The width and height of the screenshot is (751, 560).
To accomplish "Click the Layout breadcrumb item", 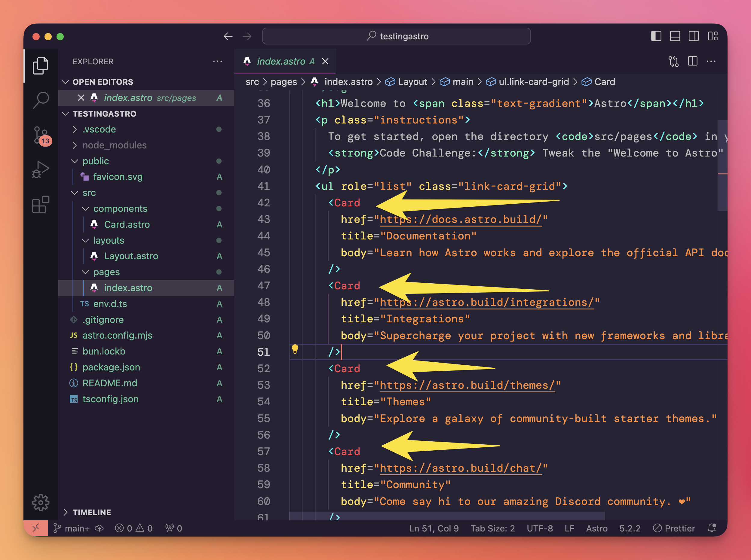I will tap(412, 82).
